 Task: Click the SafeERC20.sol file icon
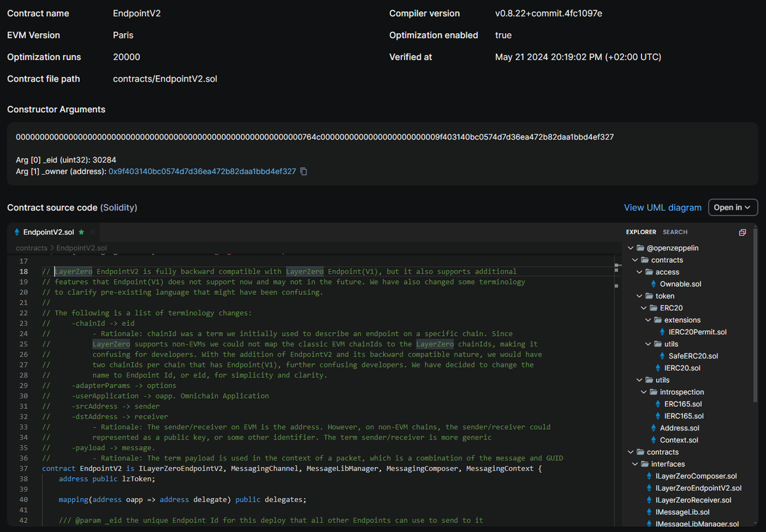click(x=663, y=356)
